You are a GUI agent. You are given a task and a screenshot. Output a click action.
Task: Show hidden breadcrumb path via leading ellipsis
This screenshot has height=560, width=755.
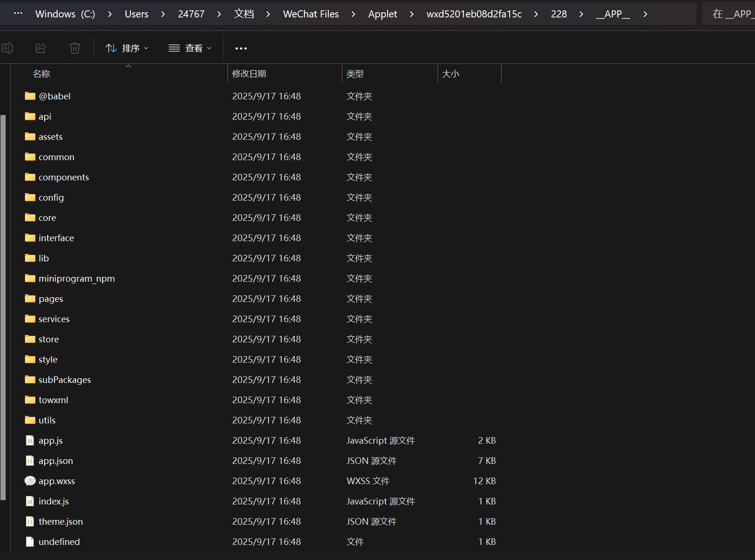18,14
